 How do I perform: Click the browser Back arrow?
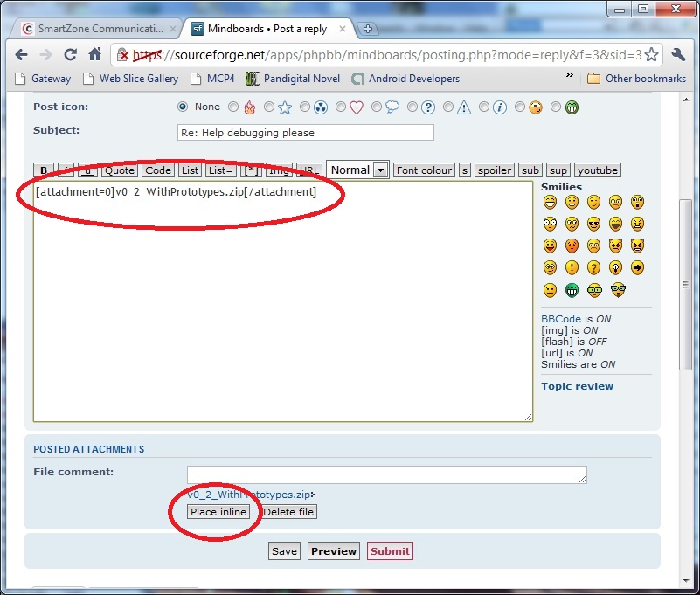(x=21, y=54)
